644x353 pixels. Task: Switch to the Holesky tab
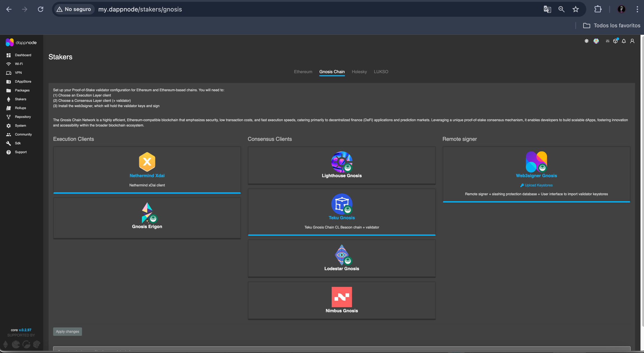(359, 72)
